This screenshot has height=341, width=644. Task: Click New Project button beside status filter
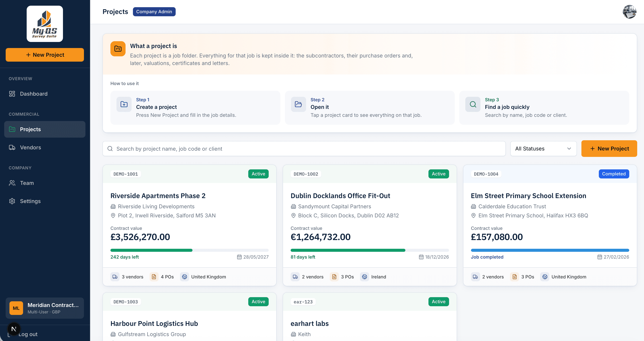[x=609, y=149]
